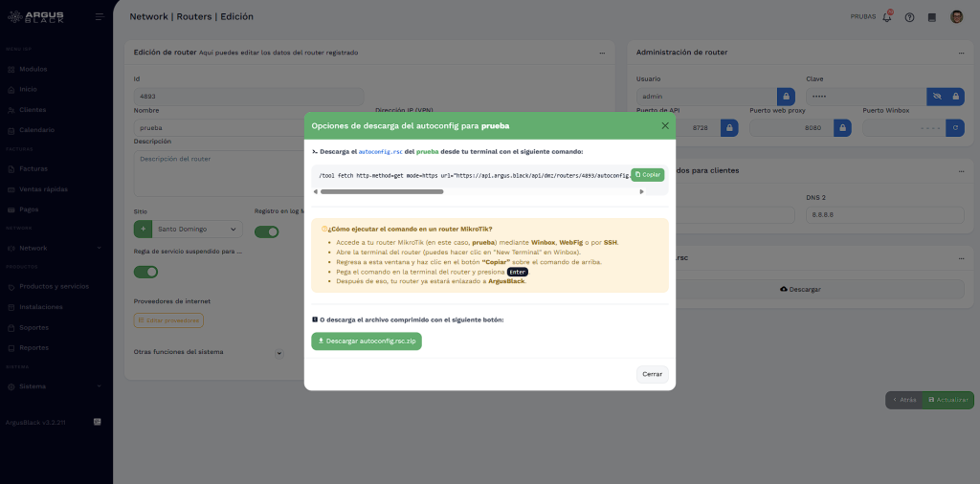Click Editar proveedores button
The height and width of the screenshot is (484, 980).
pyautogui.click(x=168, y=320)
